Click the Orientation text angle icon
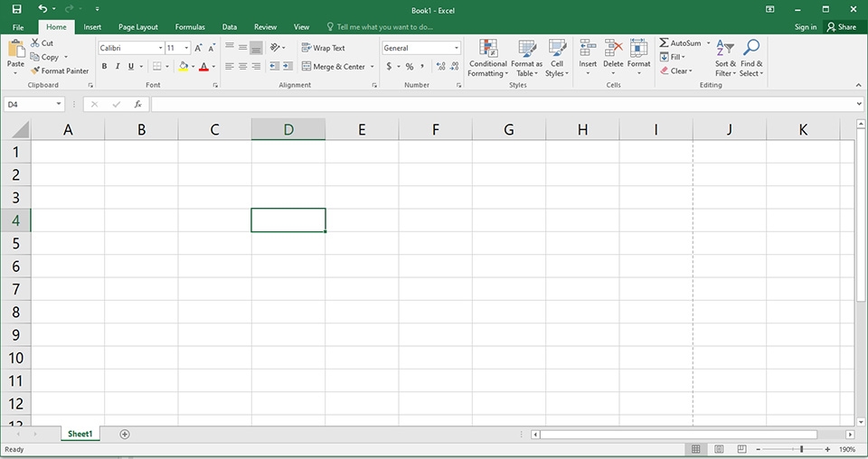Screen dimensions: 868x459 [x=275, y=48]
